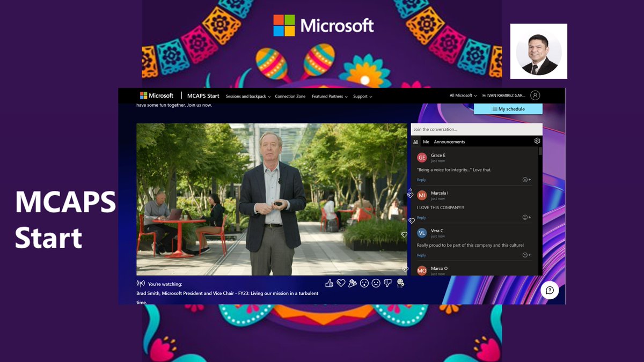Click the party popper celebration reaction
644x362 pixels.
tap(353, 283)
